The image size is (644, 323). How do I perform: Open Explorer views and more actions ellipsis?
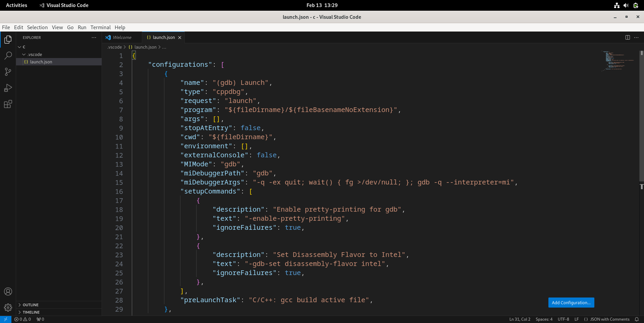(94, 38)
